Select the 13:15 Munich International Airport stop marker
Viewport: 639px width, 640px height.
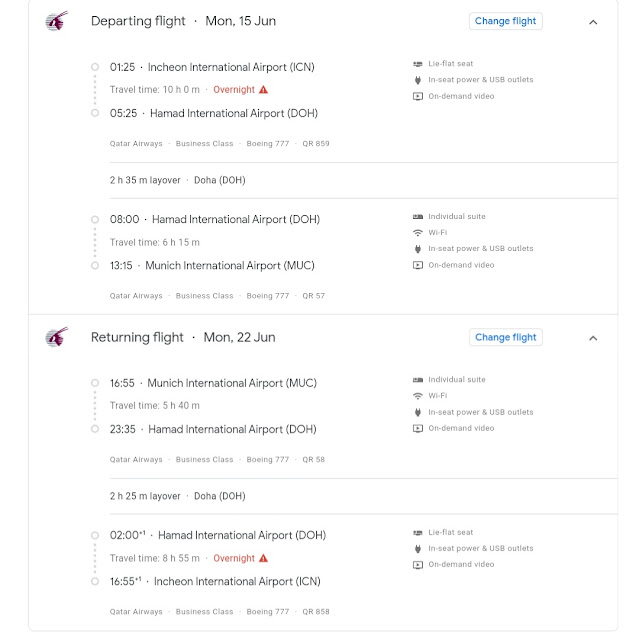click(95, 266)
